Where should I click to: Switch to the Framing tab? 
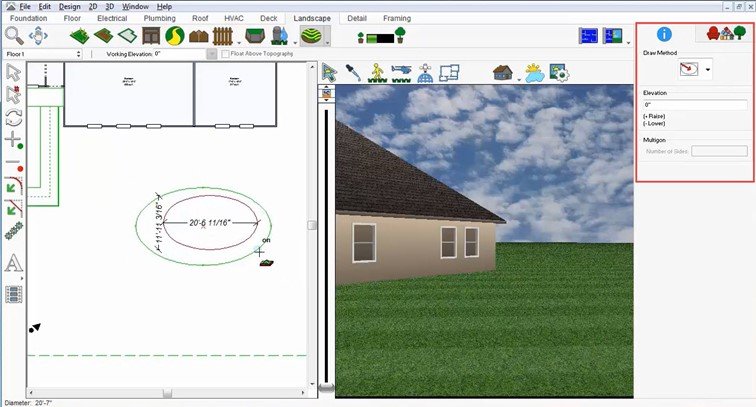click(x=397, y=18)
